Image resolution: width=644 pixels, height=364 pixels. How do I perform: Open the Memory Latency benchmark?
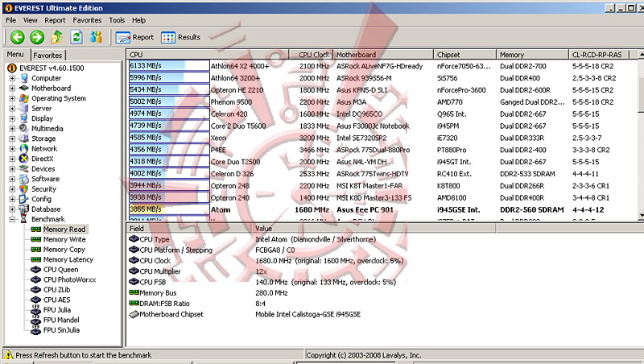point(68,259)
